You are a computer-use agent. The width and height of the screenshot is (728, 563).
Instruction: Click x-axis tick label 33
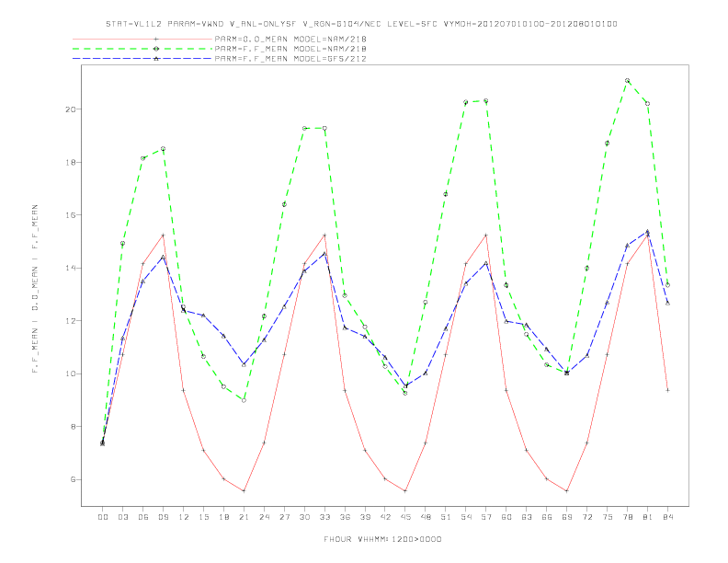coord(325,517)
